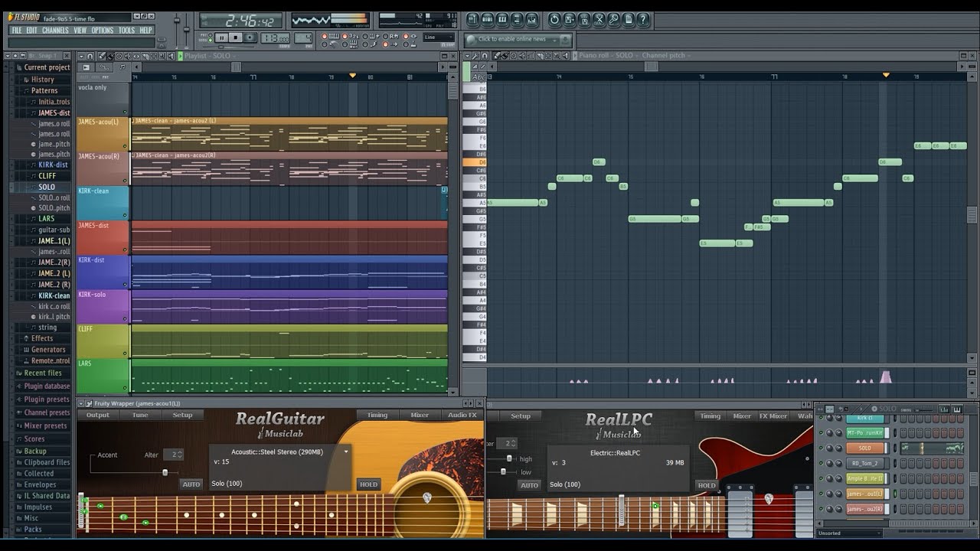Image resolution: width=980 pixels, height=551 pixels.
Task: Open the Piano roll options menu arrow
Action: point(467,56)
